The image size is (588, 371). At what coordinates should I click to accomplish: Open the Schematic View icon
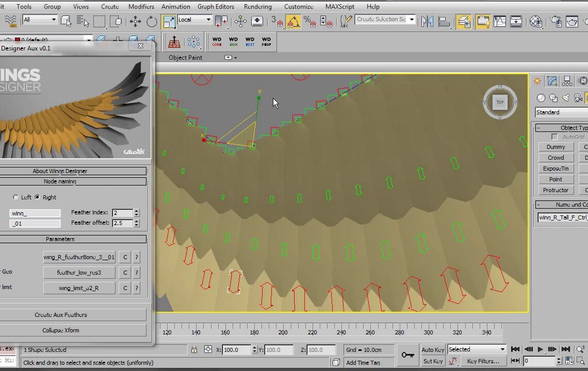[x=516, y=22]
